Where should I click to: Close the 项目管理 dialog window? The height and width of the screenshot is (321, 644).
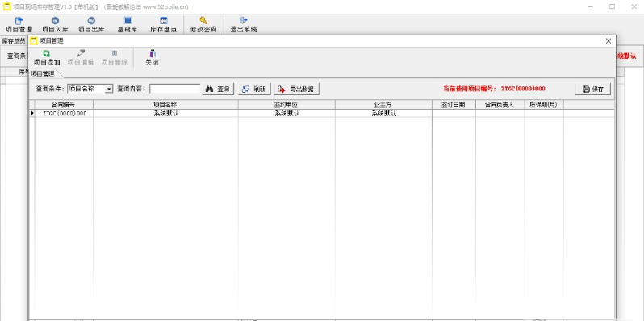click(x=608, y=41)
